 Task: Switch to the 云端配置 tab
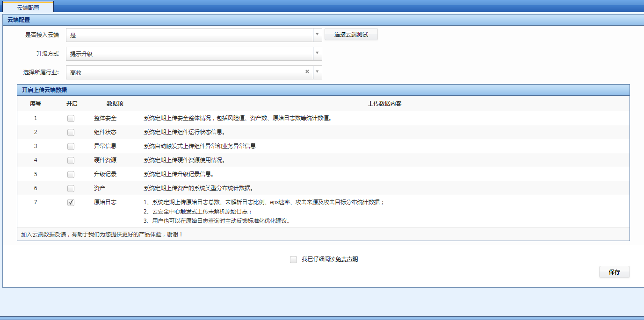(28, 7)
